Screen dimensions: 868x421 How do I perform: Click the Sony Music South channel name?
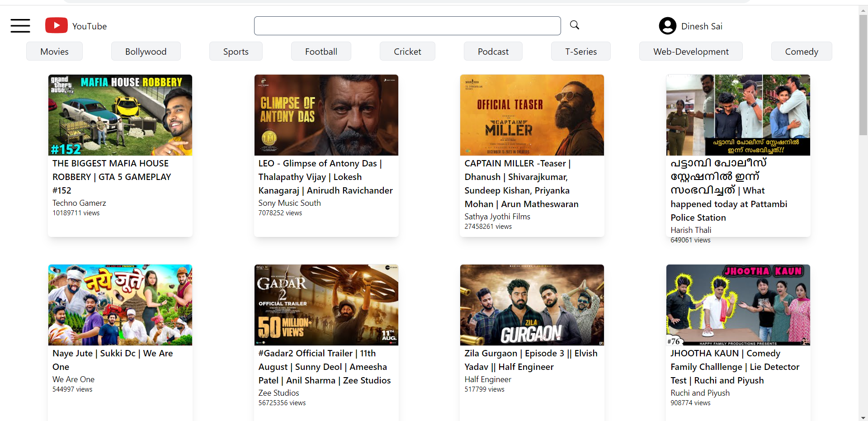coord(290,203)
